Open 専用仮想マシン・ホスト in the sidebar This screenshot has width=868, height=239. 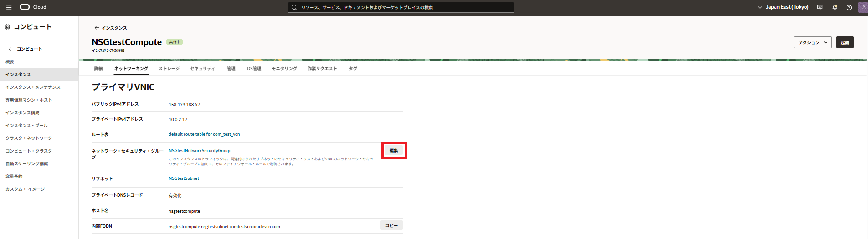(x=29, y=100)
